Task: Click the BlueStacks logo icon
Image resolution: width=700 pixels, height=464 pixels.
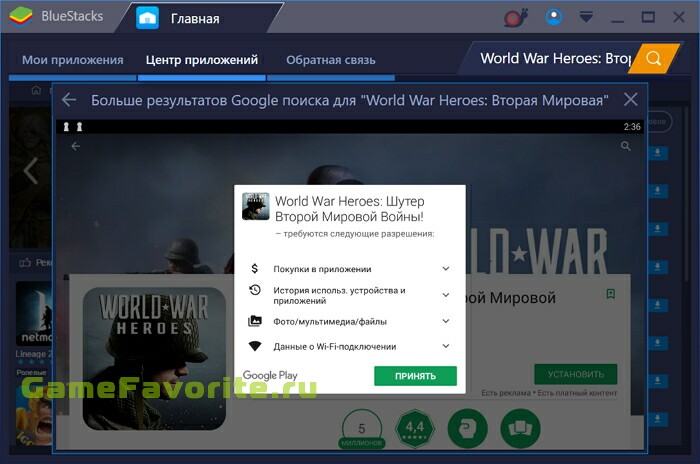Action: point(21,17)
